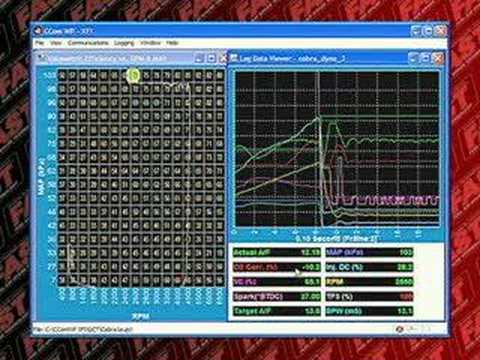Minimize the Log Data Viewer window

413,58
